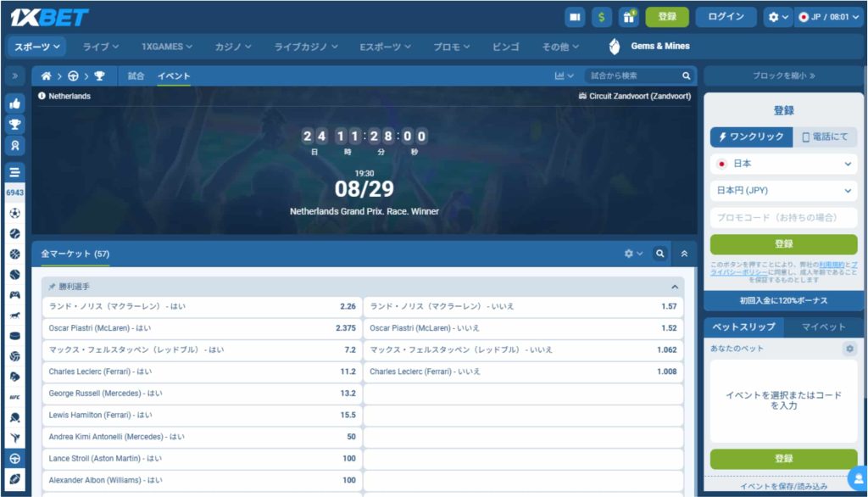Viewport: 868px width, 497px height.
Task: Click the award ribbon icon in sidebar
Action: 15,146
